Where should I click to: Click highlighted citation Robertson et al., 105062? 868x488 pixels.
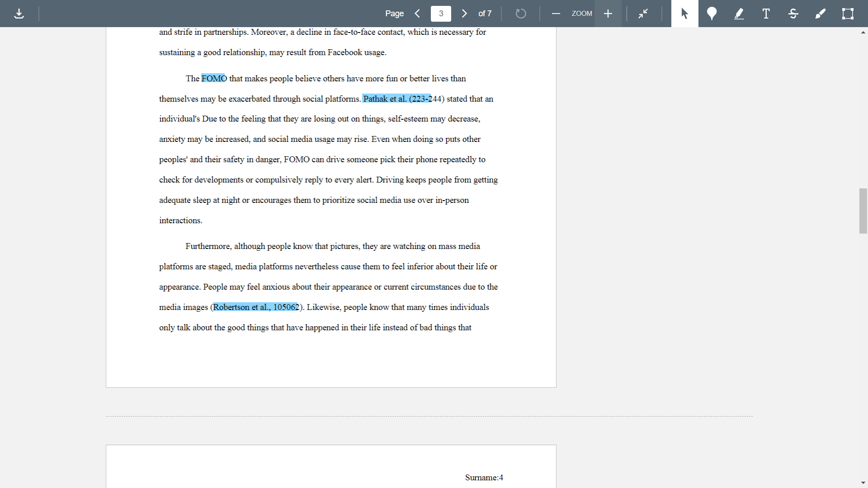[x=256, y=307]
